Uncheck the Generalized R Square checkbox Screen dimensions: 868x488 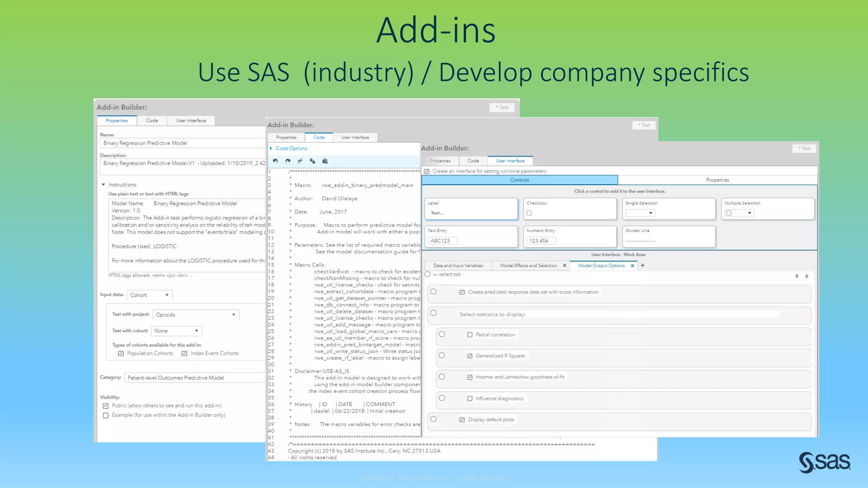(470, 356)
